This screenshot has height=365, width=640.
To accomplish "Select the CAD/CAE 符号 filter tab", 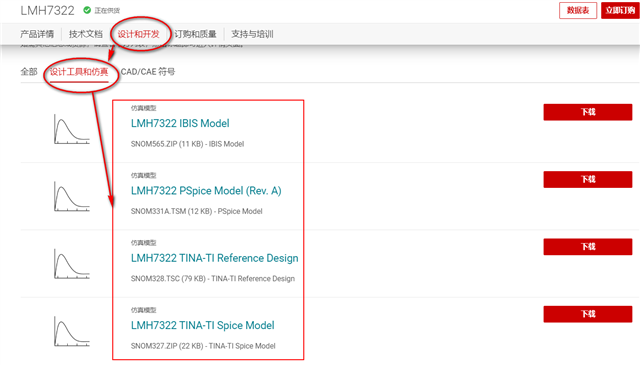I will click(148, 72).
